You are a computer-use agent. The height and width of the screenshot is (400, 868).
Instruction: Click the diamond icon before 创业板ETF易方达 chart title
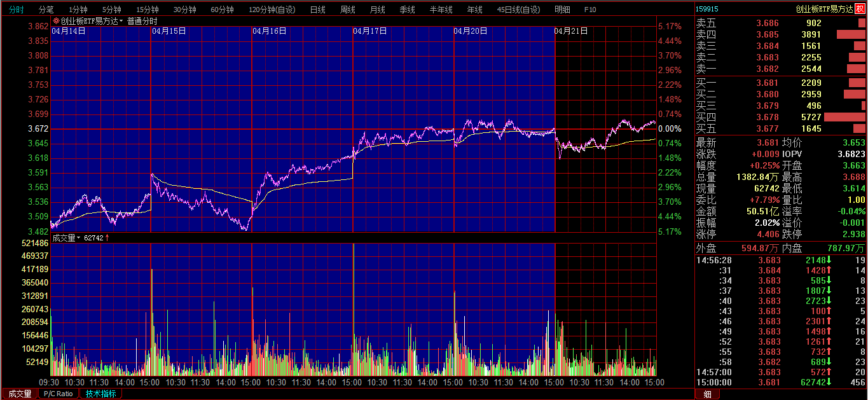coord(55,21)
